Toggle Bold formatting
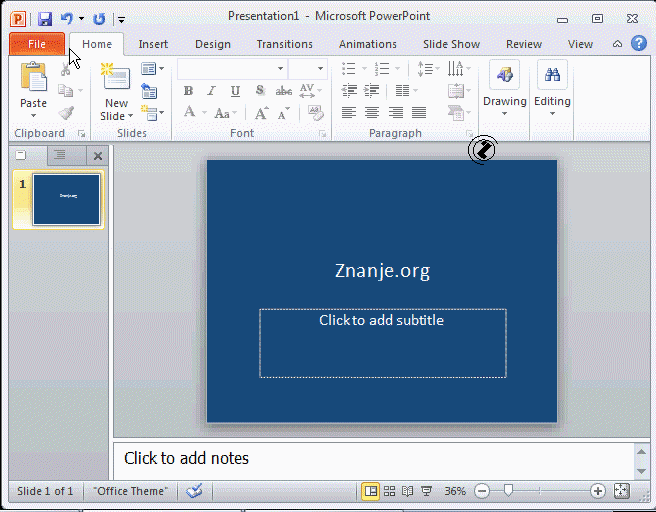 [188, 91]
